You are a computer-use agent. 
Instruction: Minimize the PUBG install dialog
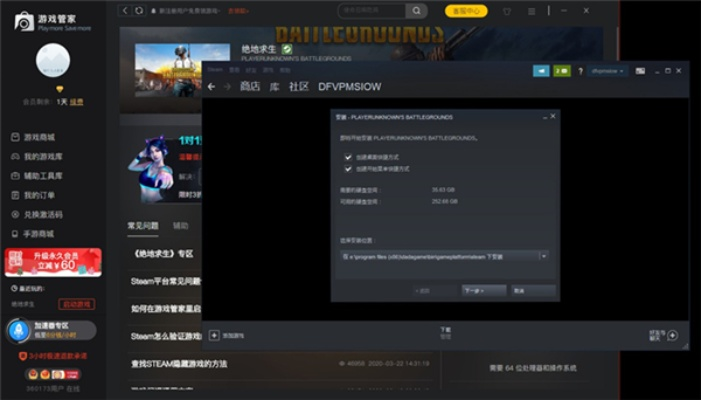click(545, 117)
